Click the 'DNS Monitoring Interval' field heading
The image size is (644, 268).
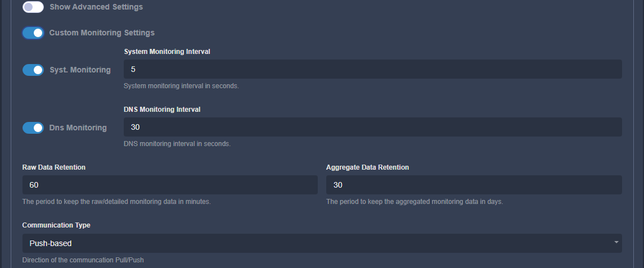tap(162, 109)
